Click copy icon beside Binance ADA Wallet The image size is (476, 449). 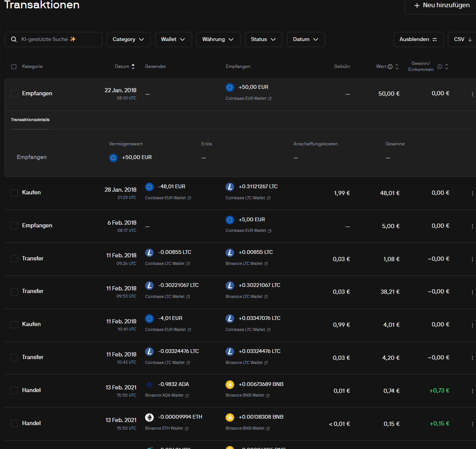[x=187, y=395]
